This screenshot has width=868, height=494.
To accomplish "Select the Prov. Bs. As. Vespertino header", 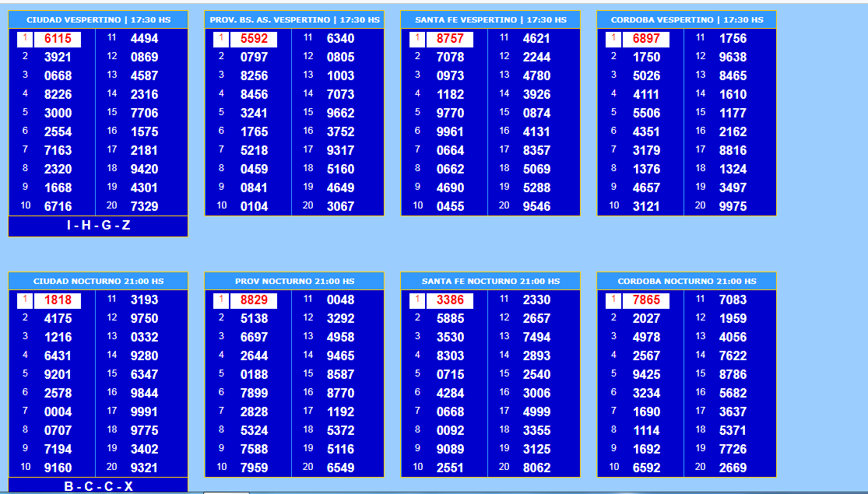I will tap(294, 19).
